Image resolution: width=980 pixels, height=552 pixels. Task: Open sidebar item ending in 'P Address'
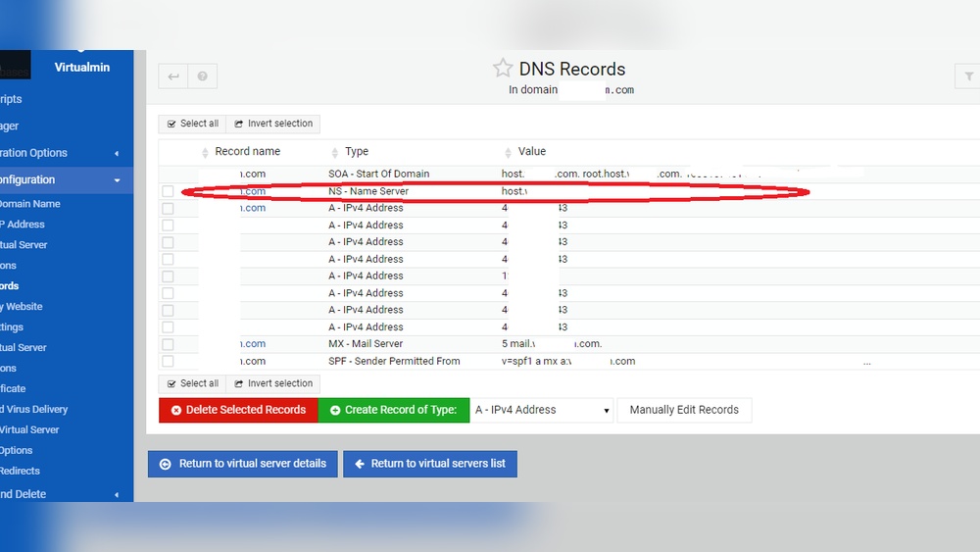(23, 225)
